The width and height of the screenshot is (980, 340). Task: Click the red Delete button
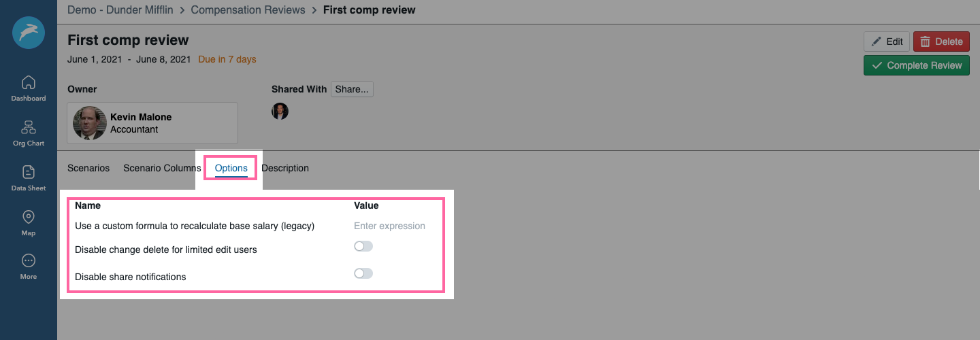pyautogui.click(x=941, y=41)
